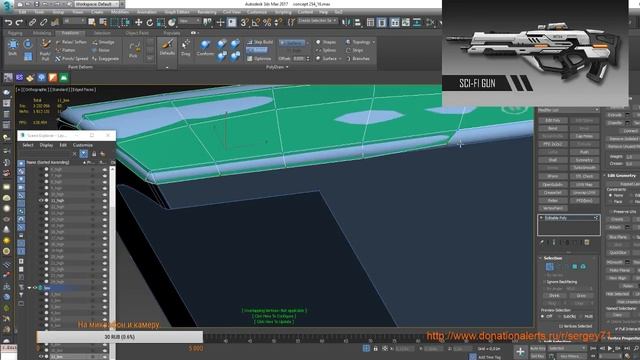Click the Redo arrow in the main toolbar
This screenshot has height=360, width=640.
pos(19,22)
